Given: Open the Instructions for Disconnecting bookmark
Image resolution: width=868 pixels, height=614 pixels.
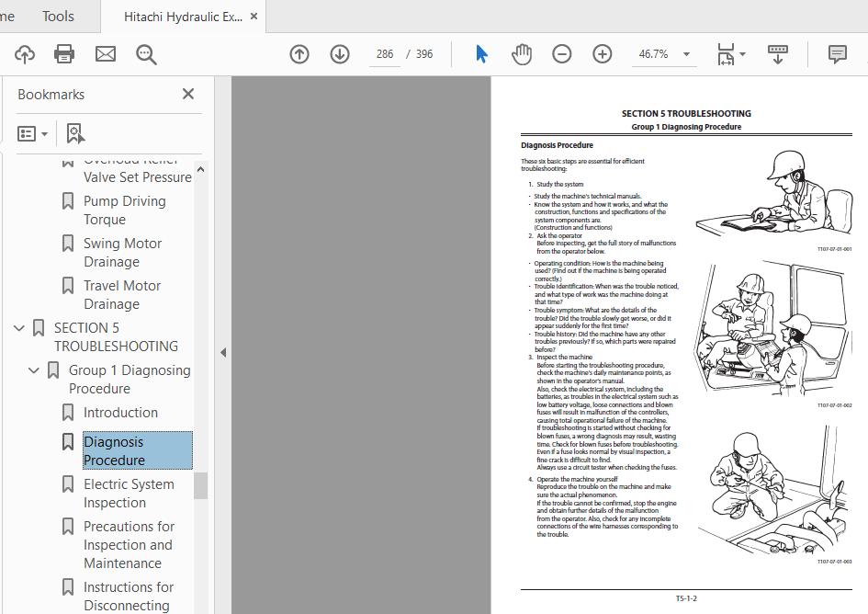Looking at the screenshot, I should 128,597.
